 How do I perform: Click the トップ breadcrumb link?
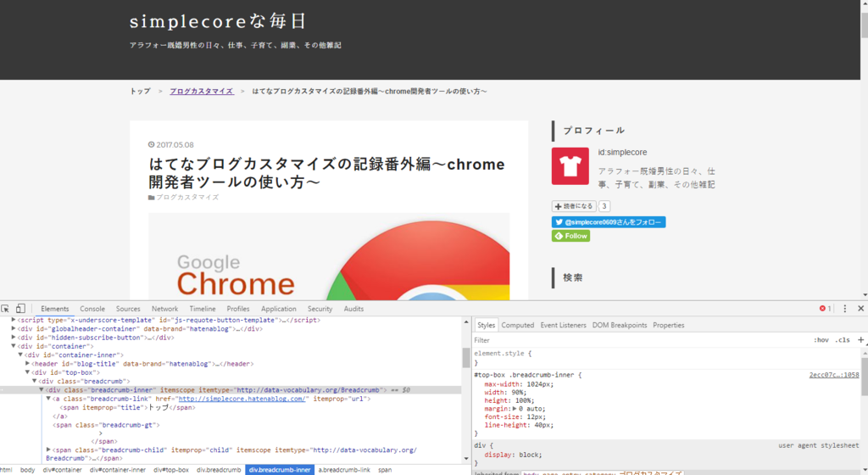pos(140,92)
